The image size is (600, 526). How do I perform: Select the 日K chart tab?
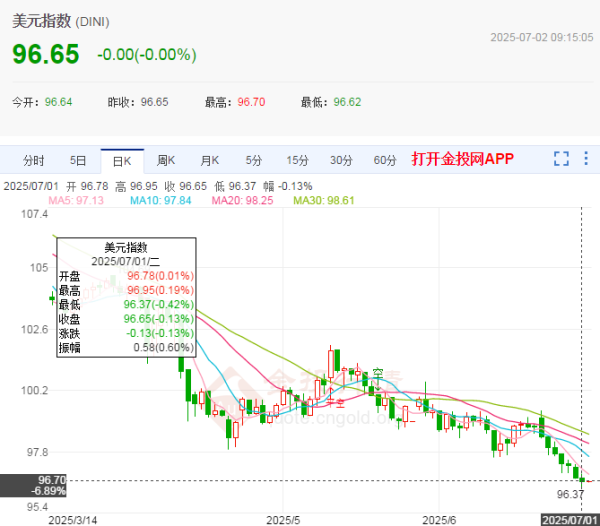click(x=122, y=161)
